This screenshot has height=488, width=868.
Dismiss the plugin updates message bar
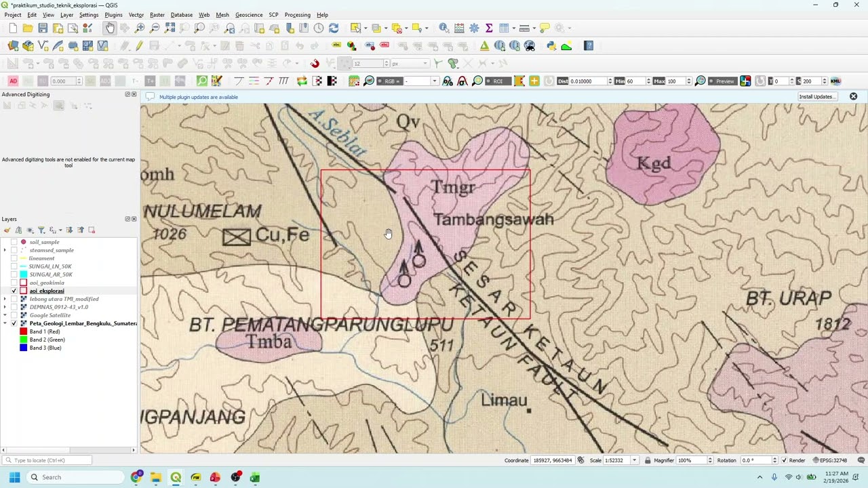[853, 96]
